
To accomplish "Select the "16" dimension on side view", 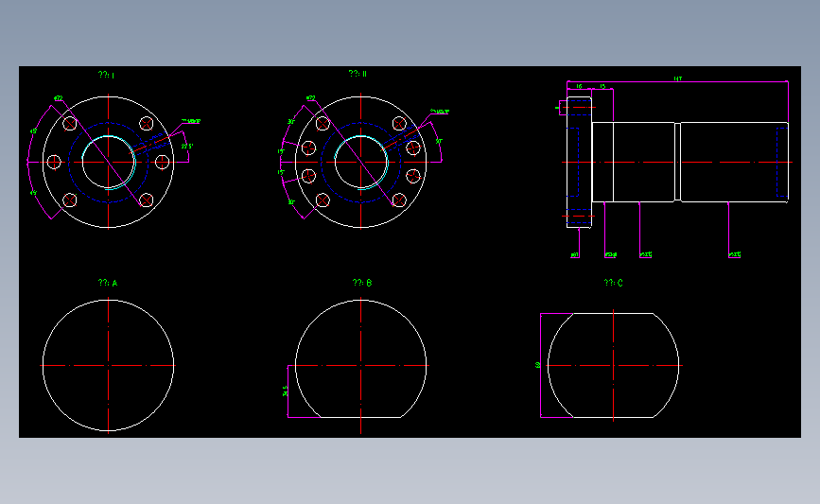I will tap(579, 86).
